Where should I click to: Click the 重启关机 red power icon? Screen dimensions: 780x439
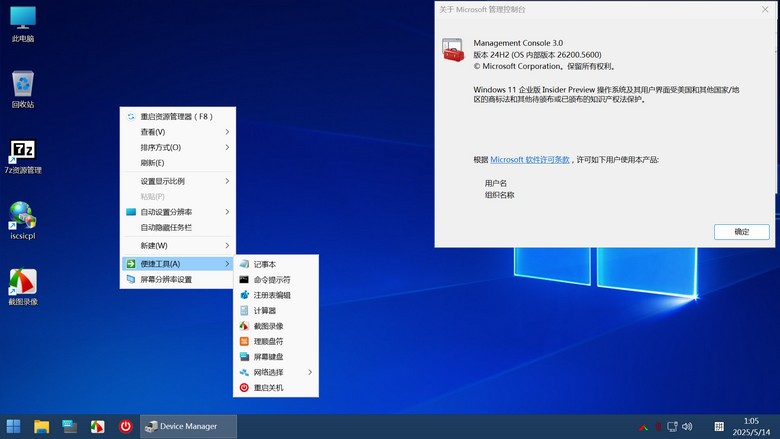point(244,387)
